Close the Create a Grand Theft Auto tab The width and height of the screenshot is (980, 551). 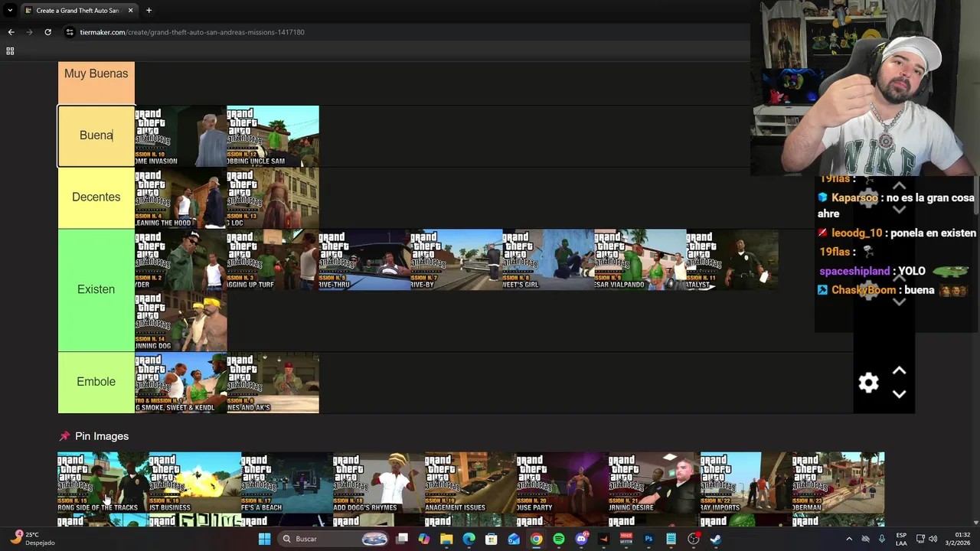(130, 11)
